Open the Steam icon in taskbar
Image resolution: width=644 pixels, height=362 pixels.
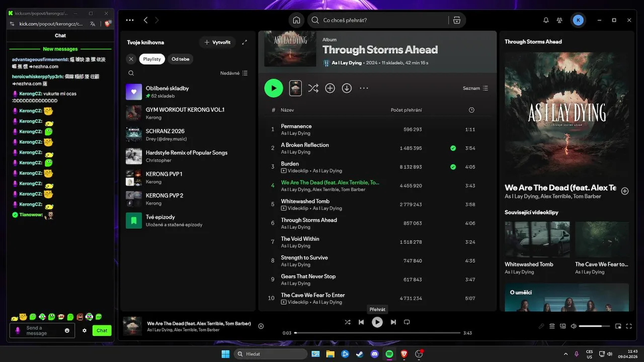(x=359, y=354)
